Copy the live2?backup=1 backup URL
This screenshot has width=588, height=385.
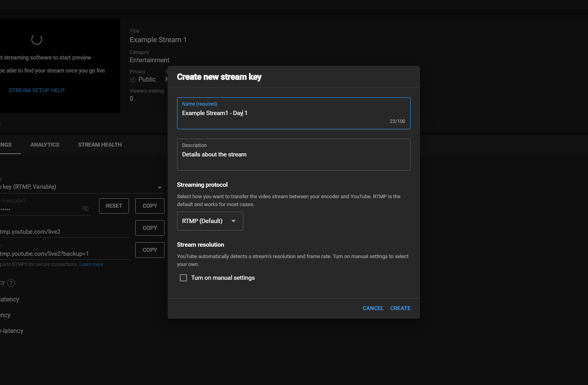click(150, 250)
